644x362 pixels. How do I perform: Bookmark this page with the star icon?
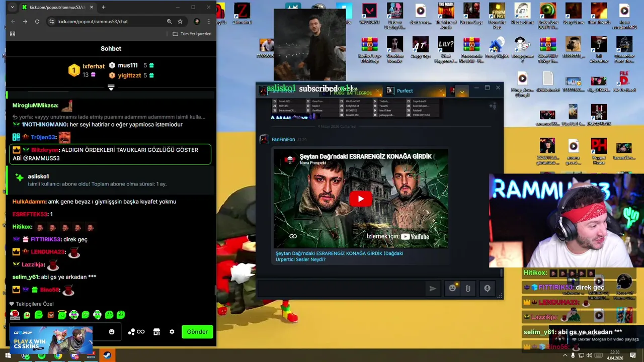point(180,22)
